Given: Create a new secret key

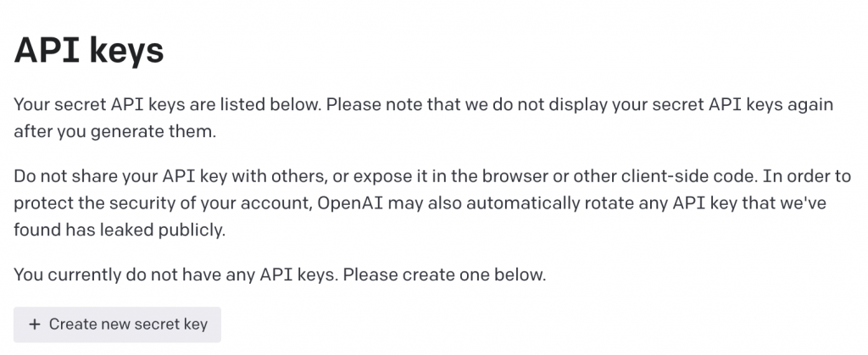Looking at the screenshot, I should (117, 324).
